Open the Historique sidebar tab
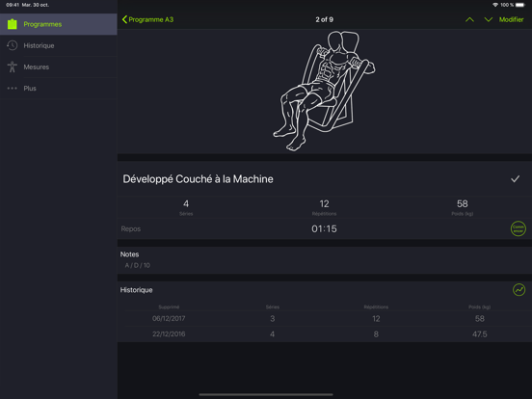Screen dimensions: 532x399 (x=59, y=45)
